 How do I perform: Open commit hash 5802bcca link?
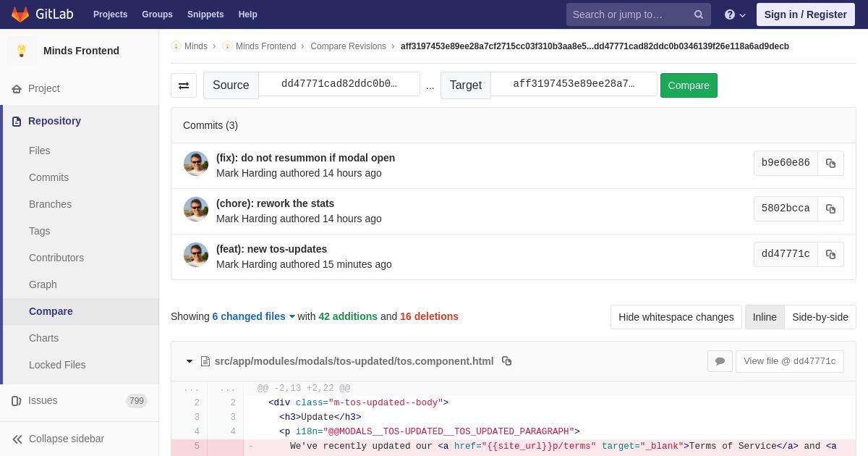click(x=786, y=208)
